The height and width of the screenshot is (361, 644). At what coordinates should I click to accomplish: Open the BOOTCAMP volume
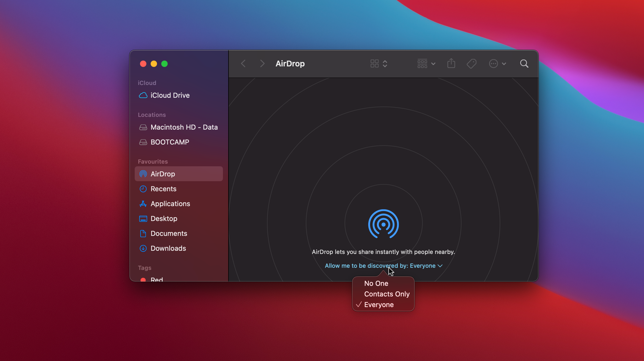[179, 142]
